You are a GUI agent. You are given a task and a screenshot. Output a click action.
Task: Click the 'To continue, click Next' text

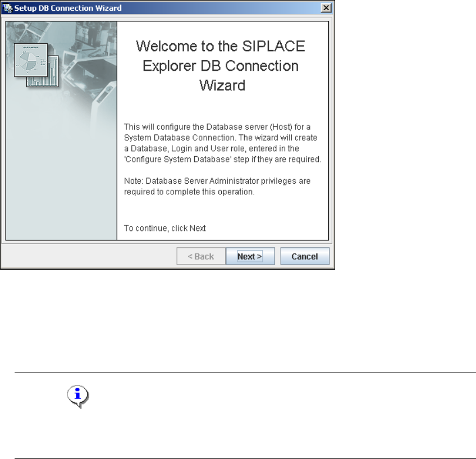(x=164, y=228)
